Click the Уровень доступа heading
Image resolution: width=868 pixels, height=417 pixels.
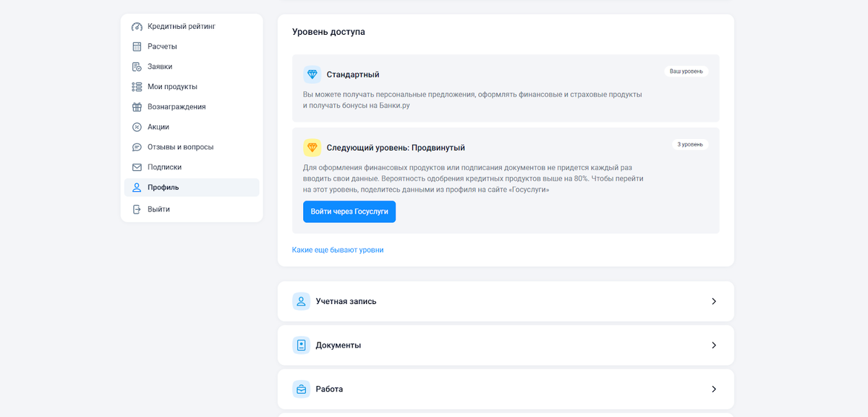(328, 32)
